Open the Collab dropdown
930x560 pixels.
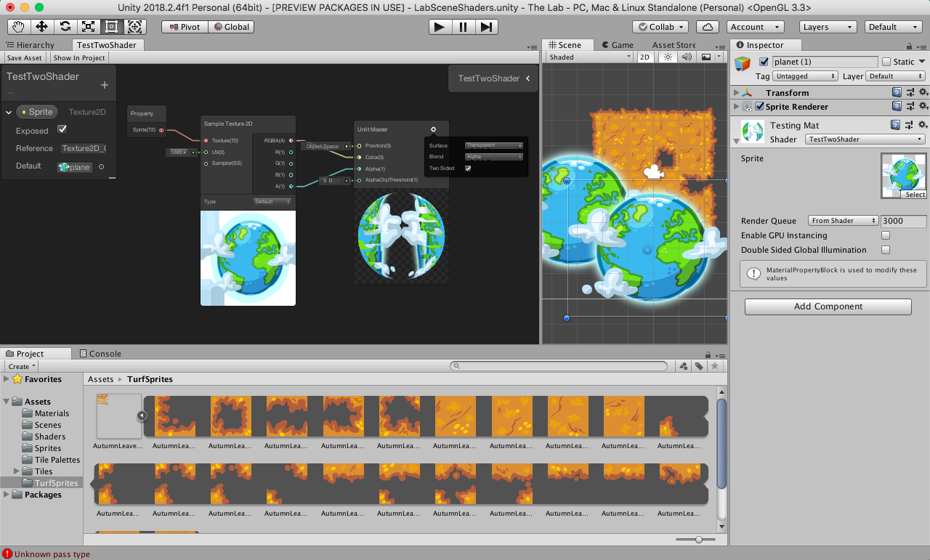[660, 27]
